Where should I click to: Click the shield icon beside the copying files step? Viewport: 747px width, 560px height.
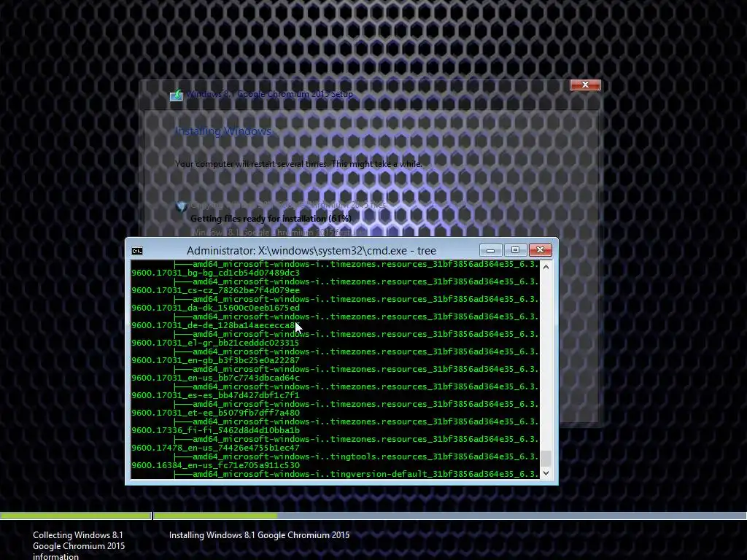(x=182, y=206)
